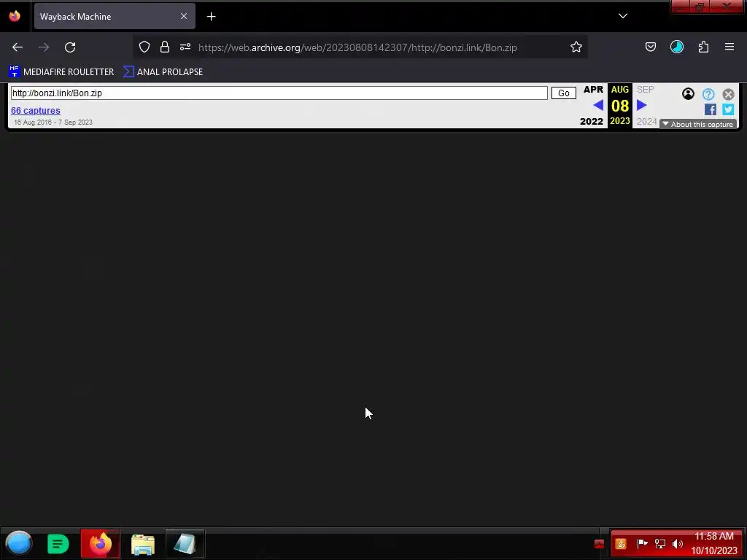Share capture via Facebook icon
Screen dimensions: 747x560
(711, 109)
